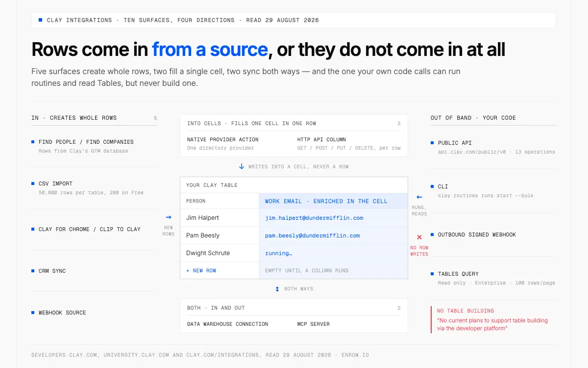Click MCP SERVER label
Screen dimensions: 588x368
click(x=314, y=324)
